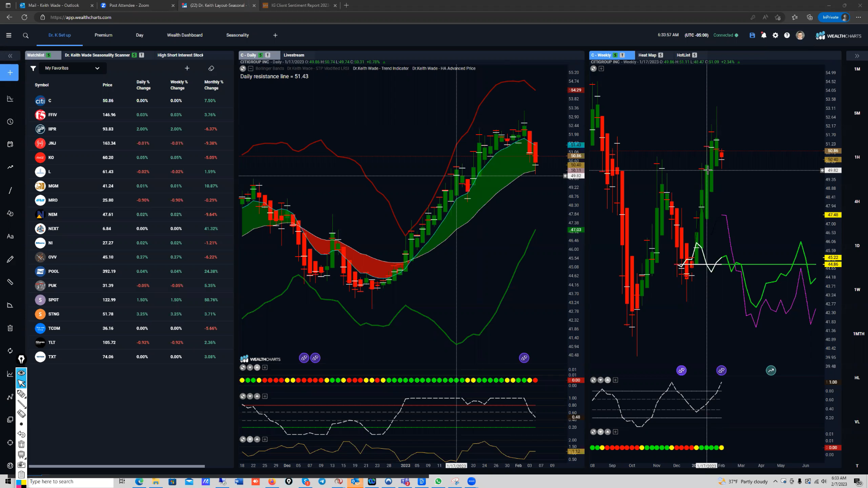The image size is (868, 488).
Task: Expand second daily sub-indicator plus box
Action: point(265,396)
